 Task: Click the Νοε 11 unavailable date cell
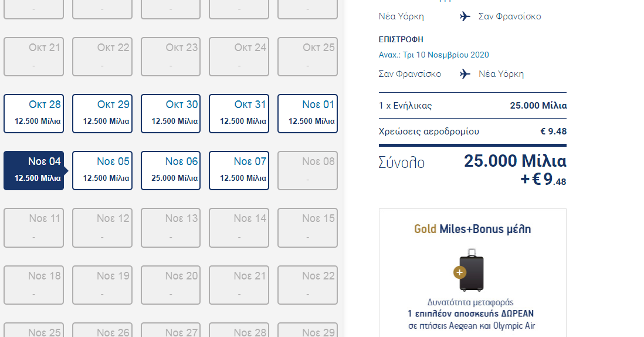point(33,227)
